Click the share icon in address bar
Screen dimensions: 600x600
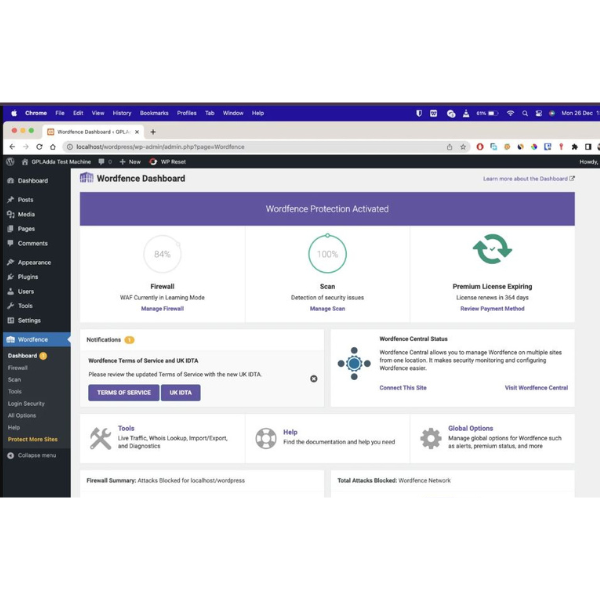[449, 147]
